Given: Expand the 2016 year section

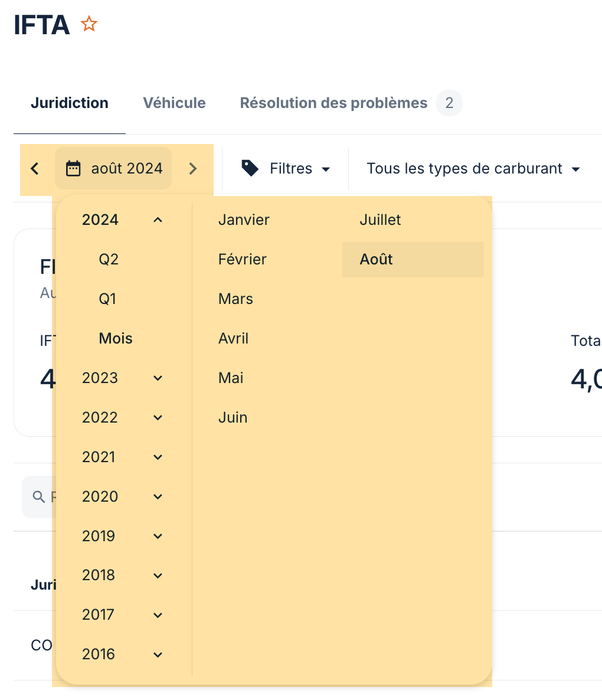Looking at the screenshot, I should (158, 655).
